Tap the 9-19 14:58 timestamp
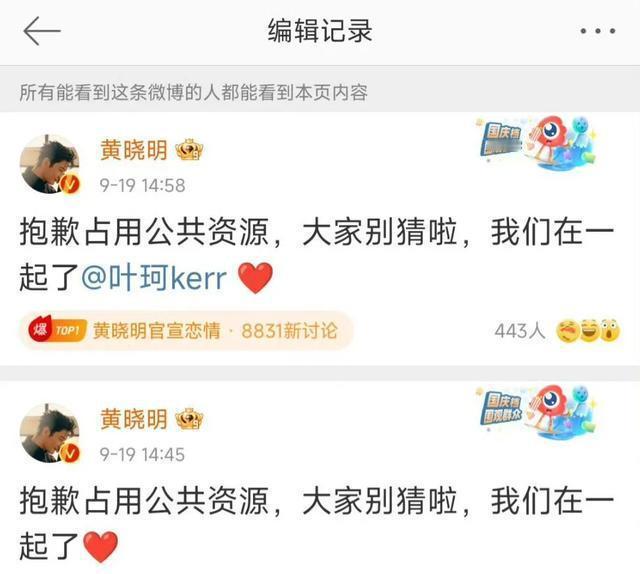 (x=142, y=185)
